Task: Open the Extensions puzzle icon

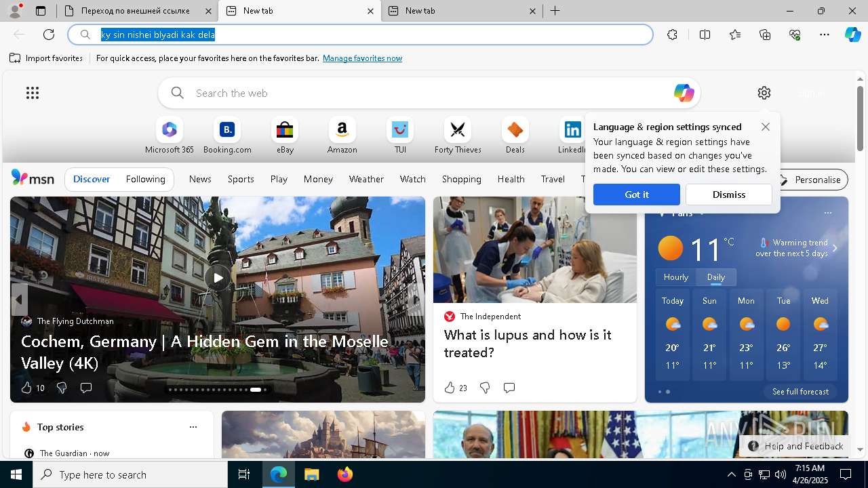Action: [x=672, y=35]
